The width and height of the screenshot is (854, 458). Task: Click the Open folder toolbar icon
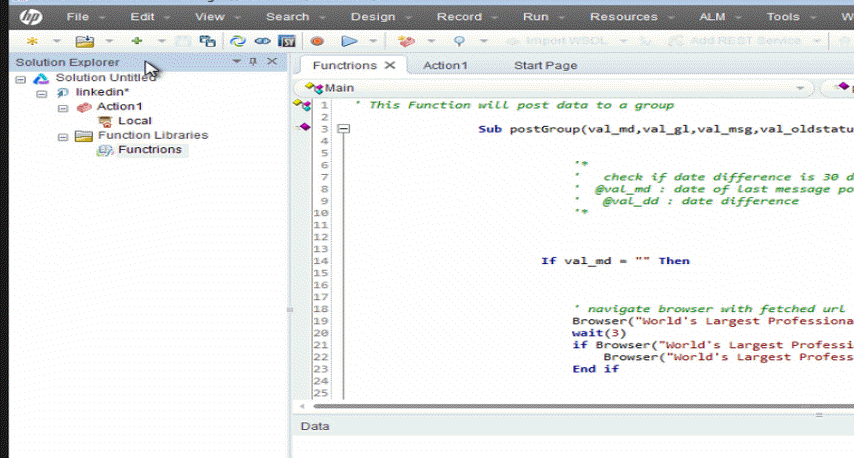(x=86, y=41)
